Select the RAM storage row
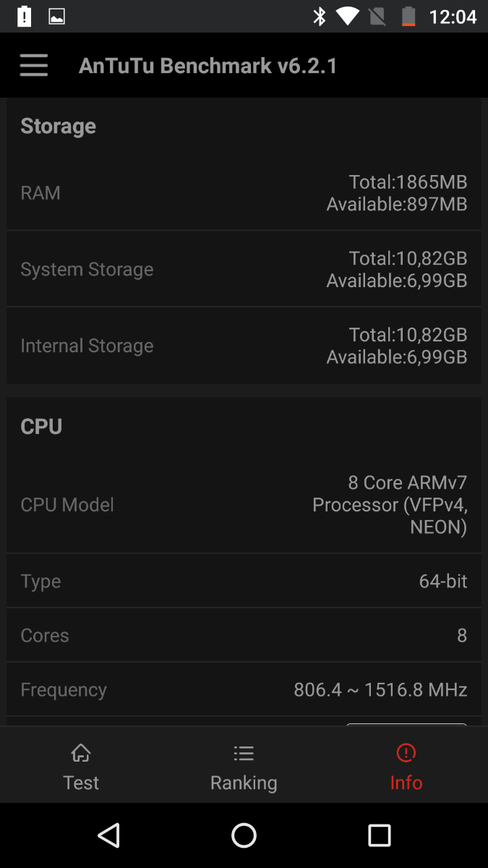This screenshot has height=868, width=488. (x=244, y=193)
